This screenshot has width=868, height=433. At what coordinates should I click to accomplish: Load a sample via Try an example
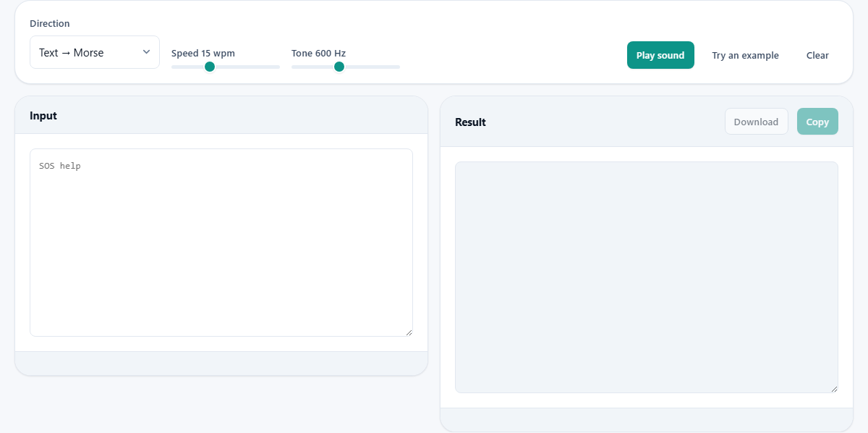(745, 55)
